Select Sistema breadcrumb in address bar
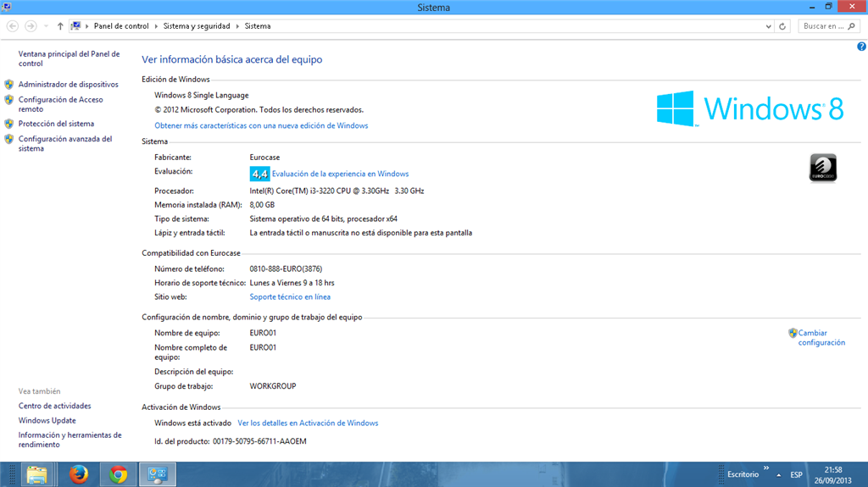The image size is (868, 487). (x=258, y=26)
